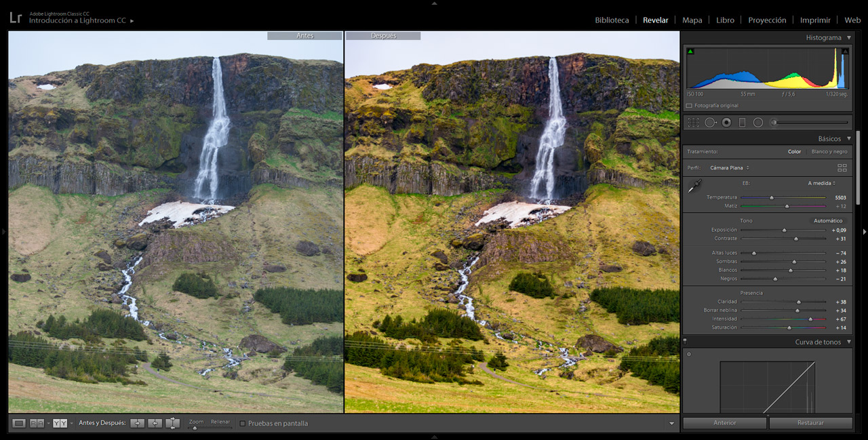This screenshot has width=868, height=440.
Task: Open the Perfil Cámara Plana dropdown
Action: tap(730, 167)
